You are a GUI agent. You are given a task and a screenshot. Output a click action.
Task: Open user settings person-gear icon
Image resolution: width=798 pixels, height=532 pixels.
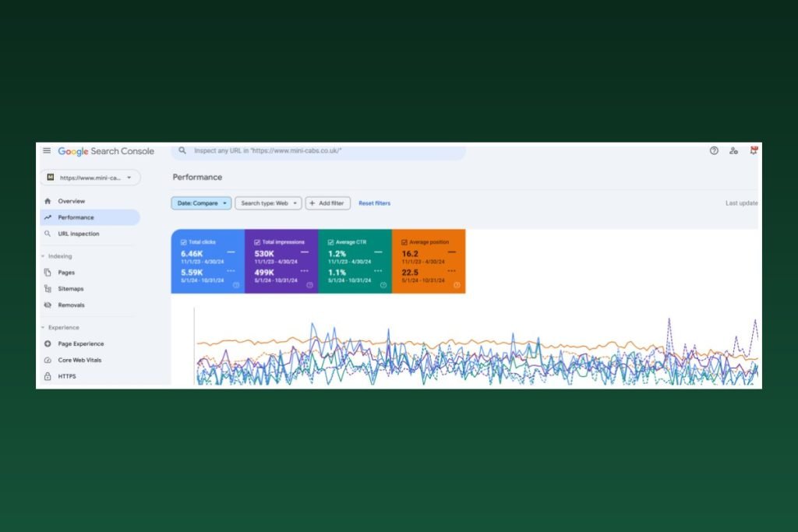click(x=733, y=150)
